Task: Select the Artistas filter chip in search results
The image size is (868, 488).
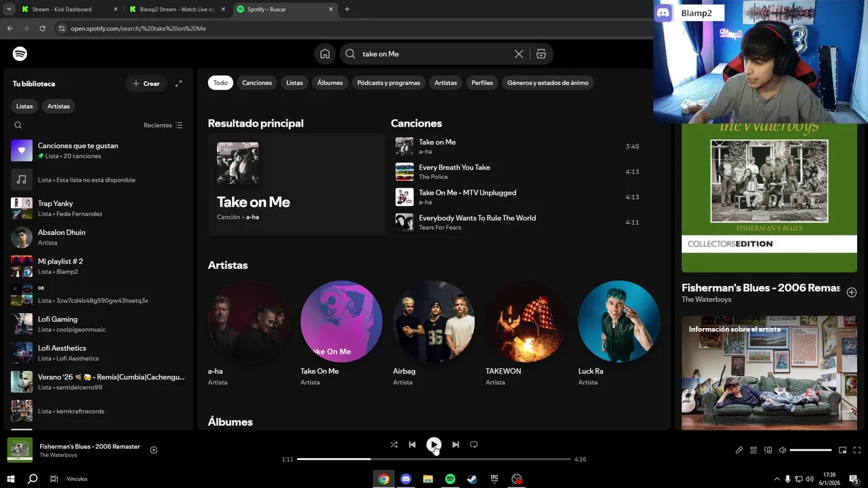Action: (x=446, y=83)
